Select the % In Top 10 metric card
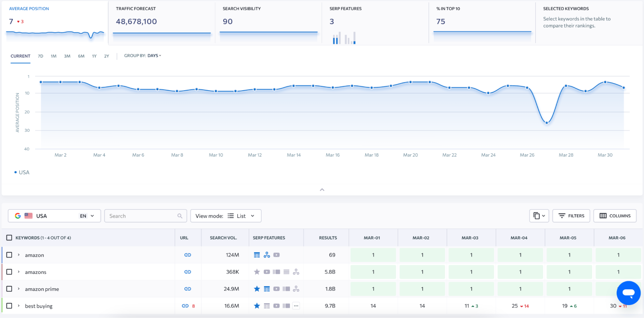This screenshot has height=318, width=644. click(x=482, y=23)
